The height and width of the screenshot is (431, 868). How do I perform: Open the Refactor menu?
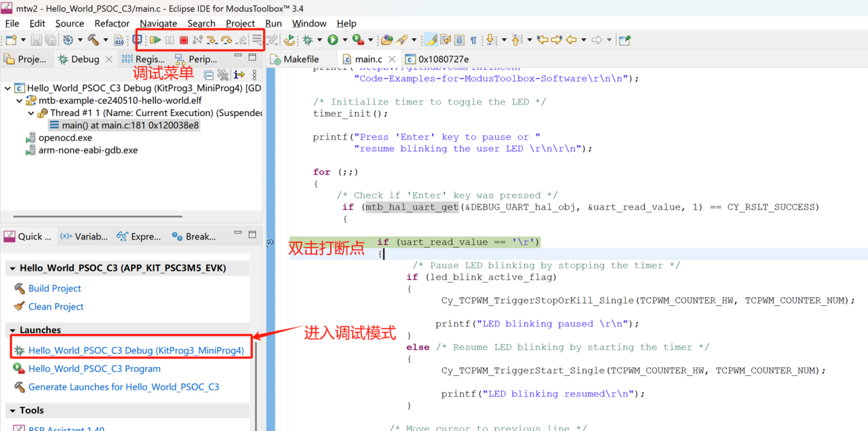tap(112, 23)
